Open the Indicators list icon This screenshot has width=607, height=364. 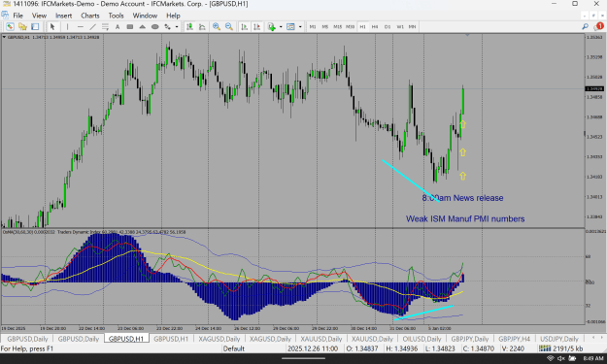pos(271,26)
